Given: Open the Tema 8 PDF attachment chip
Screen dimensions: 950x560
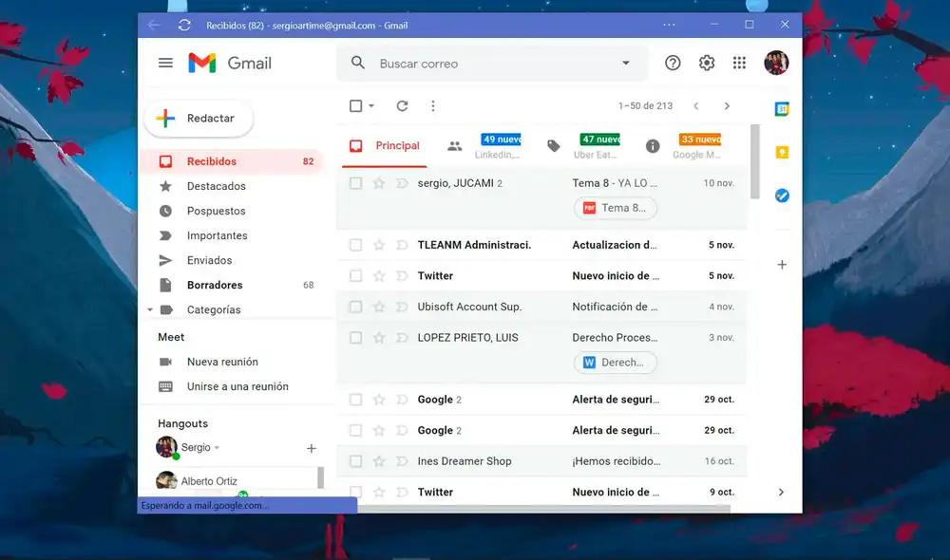Looking at the screenshot, I should 615,208.
